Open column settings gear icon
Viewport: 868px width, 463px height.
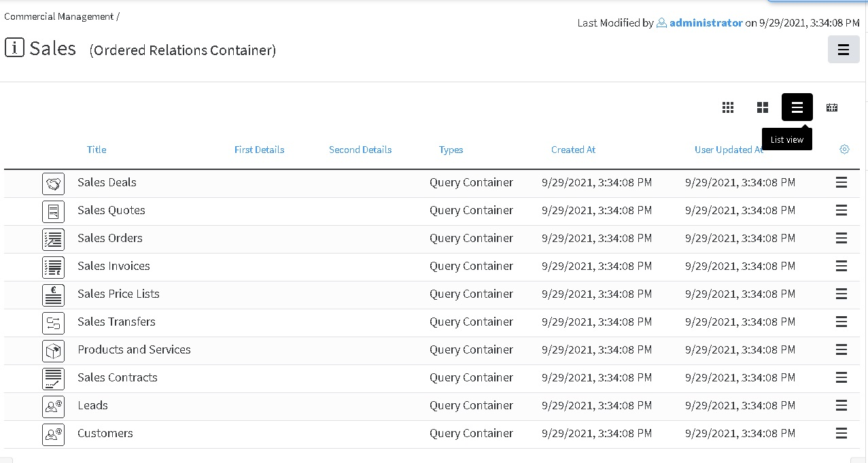pos(844,150)
